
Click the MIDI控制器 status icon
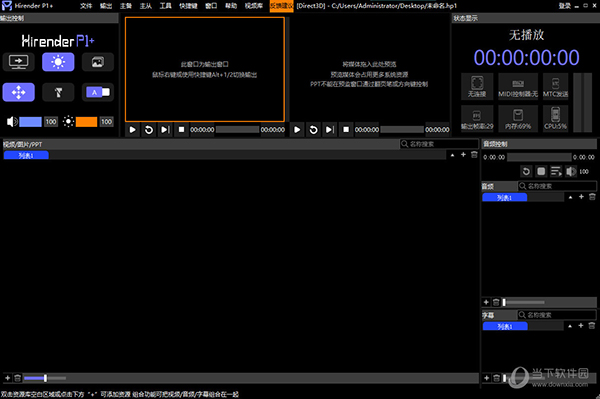[518, 86]
